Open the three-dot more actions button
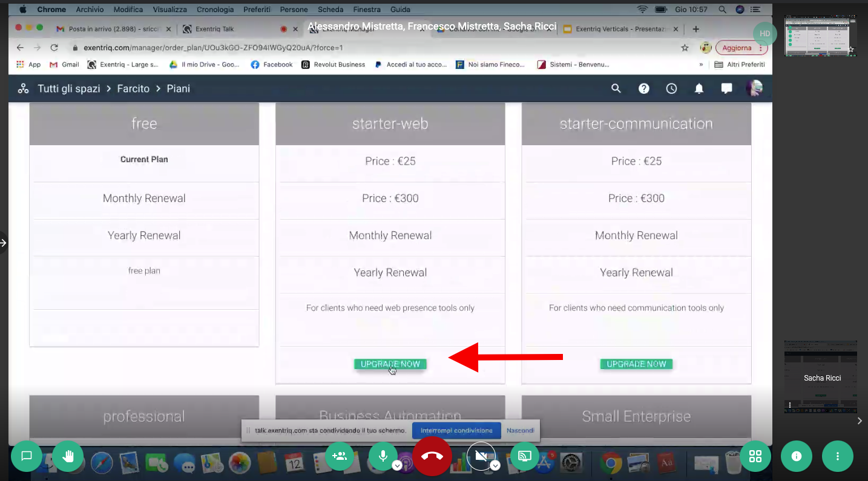 tap(838, 456)
